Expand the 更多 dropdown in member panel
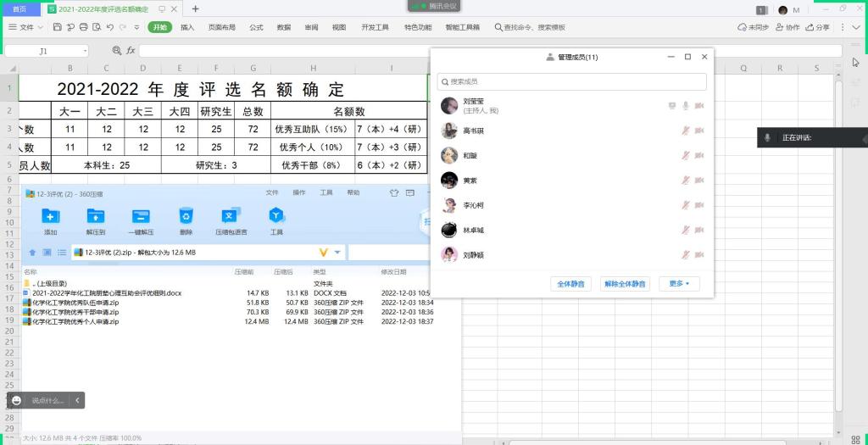868x445 pixels. 679,284
